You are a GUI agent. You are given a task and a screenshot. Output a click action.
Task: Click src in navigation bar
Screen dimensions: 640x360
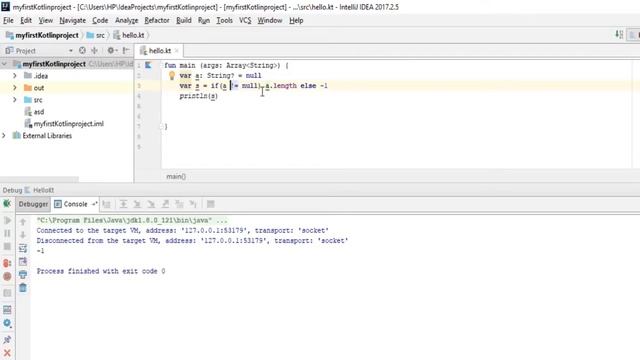click(x=96, y=36)
